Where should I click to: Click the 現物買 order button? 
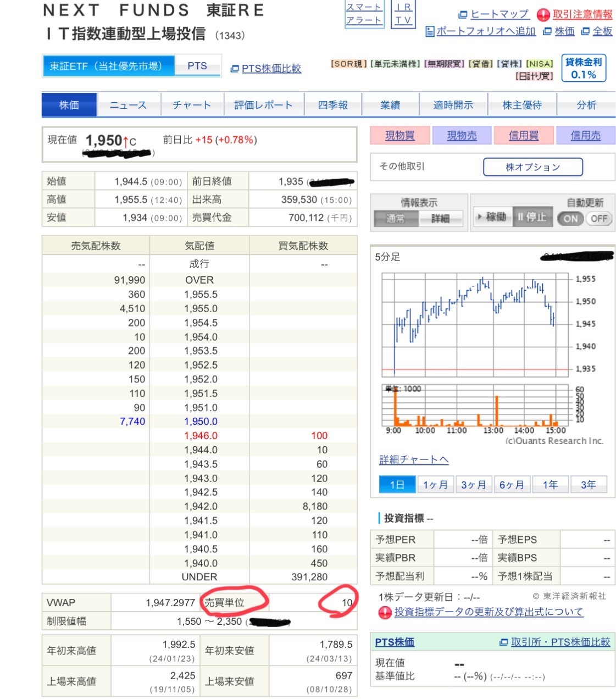click(400, 135)
